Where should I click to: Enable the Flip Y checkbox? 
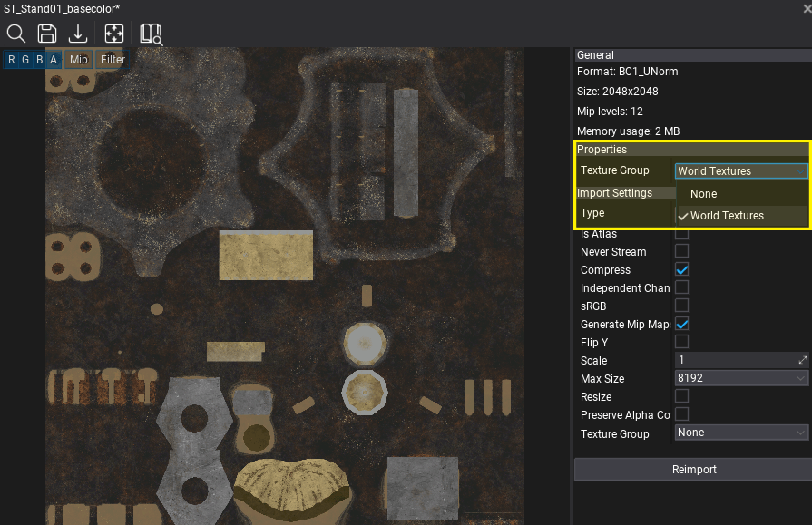[x=680, y=341]
